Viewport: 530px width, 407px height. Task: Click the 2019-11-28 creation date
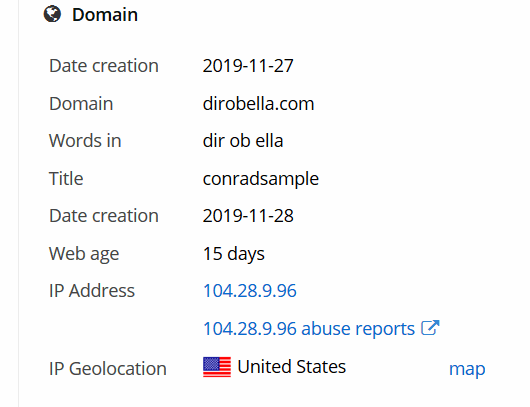coord(248,216)
